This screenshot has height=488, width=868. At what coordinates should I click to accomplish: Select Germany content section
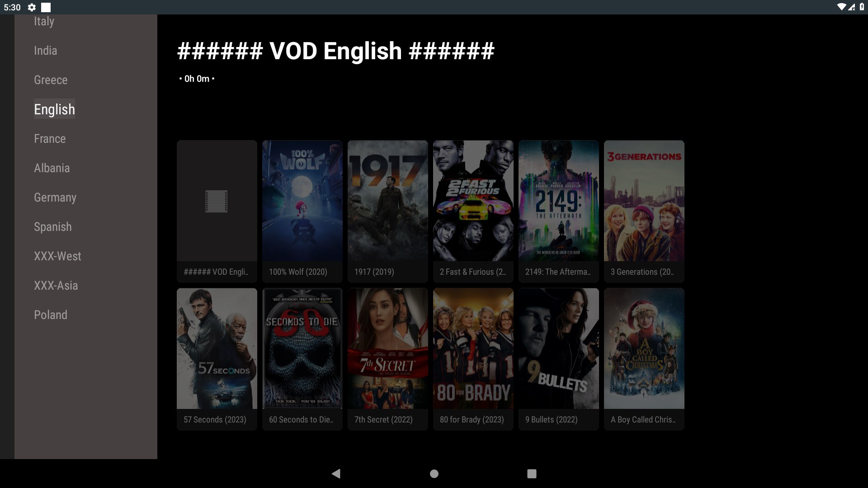tap(55, 197)
